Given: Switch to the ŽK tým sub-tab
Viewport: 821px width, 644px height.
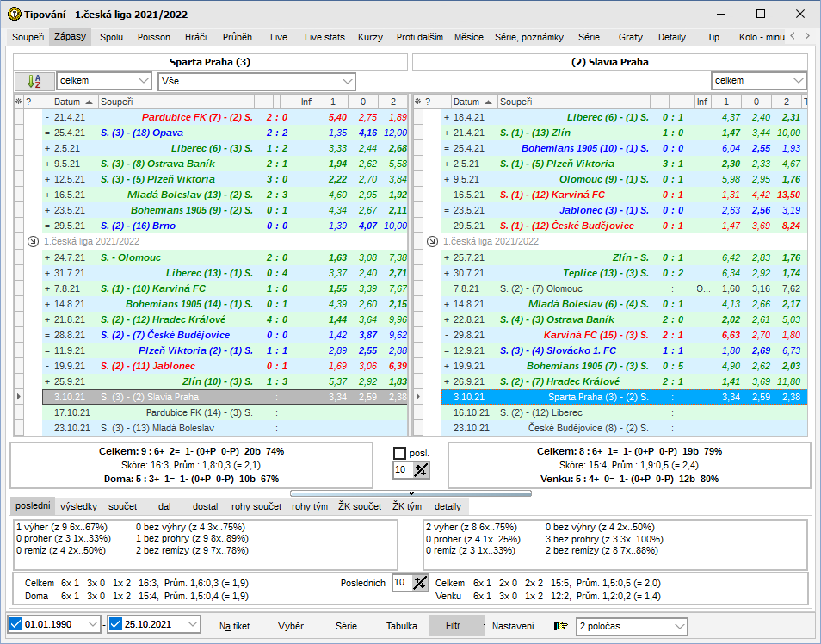Looking at the screenshot, I should [x=407, y=506].
